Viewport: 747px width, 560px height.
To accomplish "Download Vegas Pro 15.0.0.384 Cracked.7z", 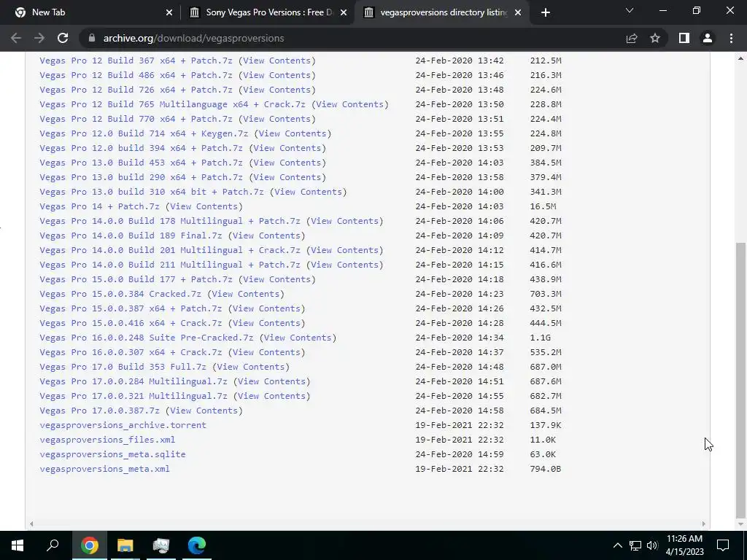I will point(120,294).
